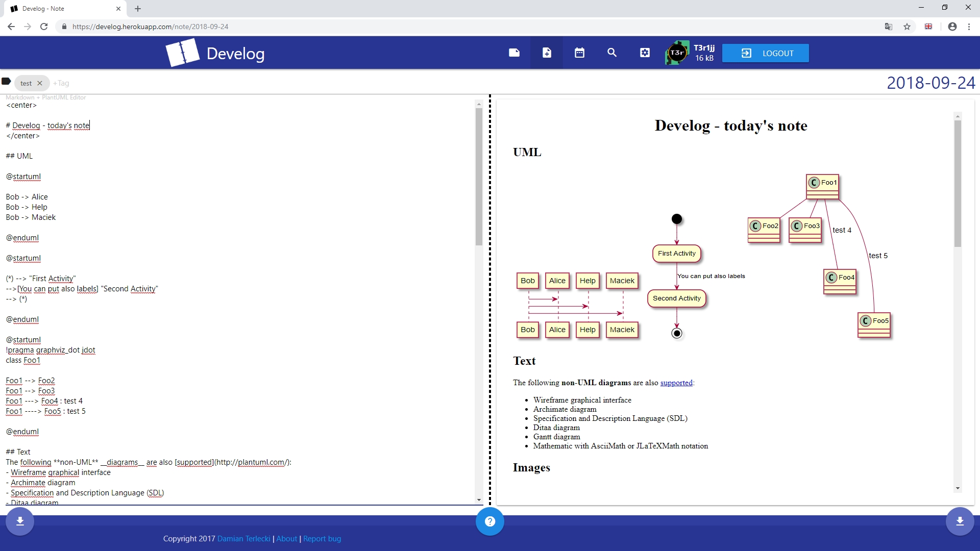
Task: Open the Damian Terlecki footer link
Action: point(244,539)
